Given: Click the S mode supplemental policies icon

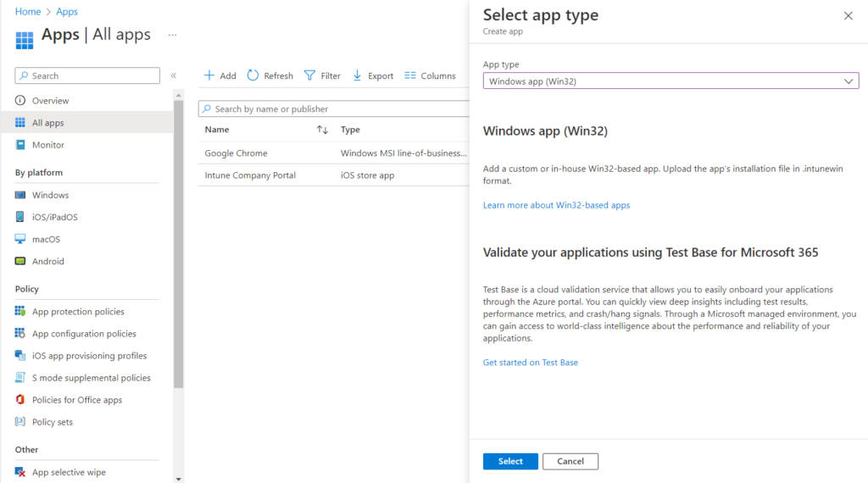Looking at the screenshot, I should click(x=20, y=378).
